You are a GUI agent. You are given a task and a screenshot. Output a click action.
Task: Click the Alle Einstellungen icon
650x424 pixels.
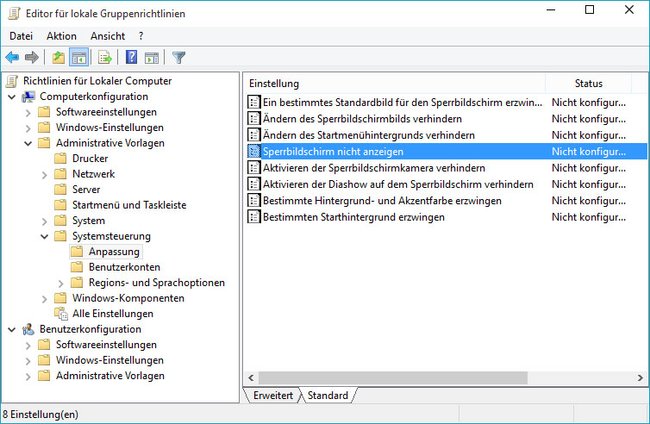61,314
